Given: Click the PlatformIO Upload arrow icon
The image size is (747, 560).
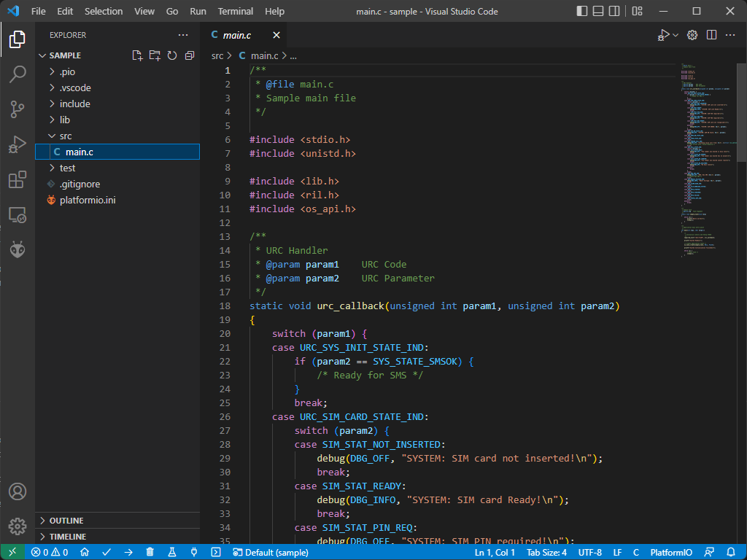Looking at the screenshot, I should point(128,553).
